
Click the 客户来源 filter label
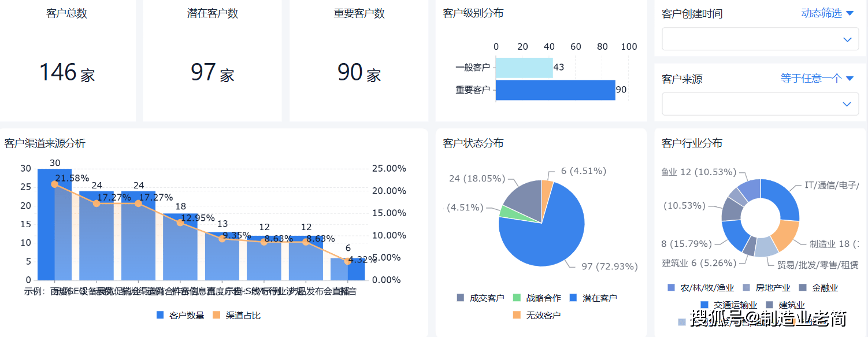682,79
